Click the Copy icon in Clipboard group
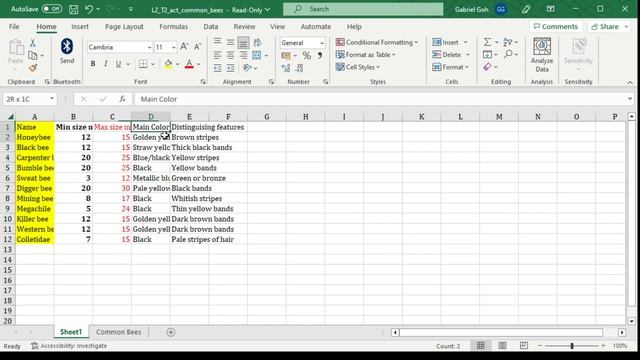The height and width of the screenshot is (360, 640). (33, 55)
